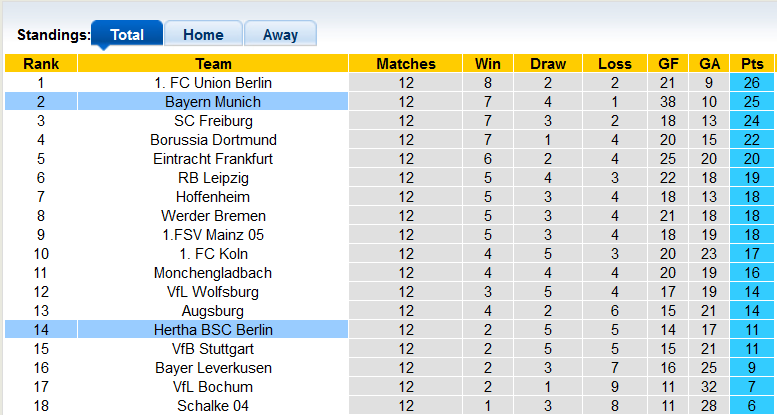The height and width of the screenshot is (415, 777).
Task: Open the Bayern Munich team row
Action: (213, 102)
